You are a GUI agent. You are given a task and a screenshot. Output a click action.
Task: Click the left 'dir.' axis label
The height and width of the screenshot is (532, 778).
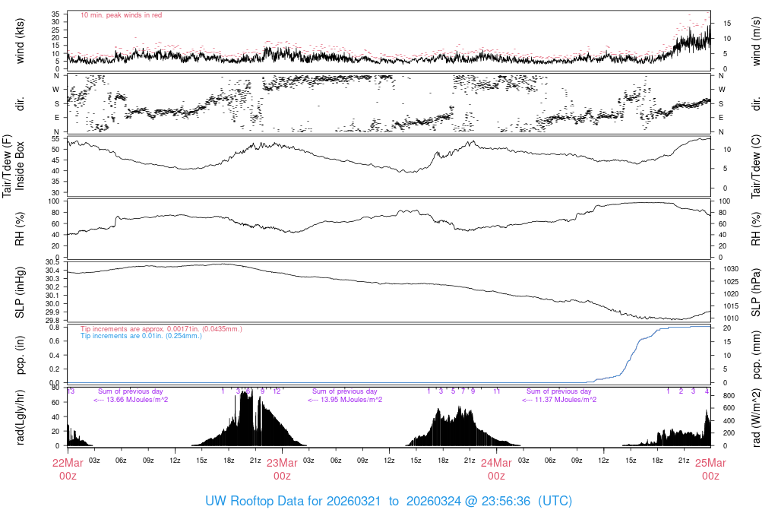(20, 103)
